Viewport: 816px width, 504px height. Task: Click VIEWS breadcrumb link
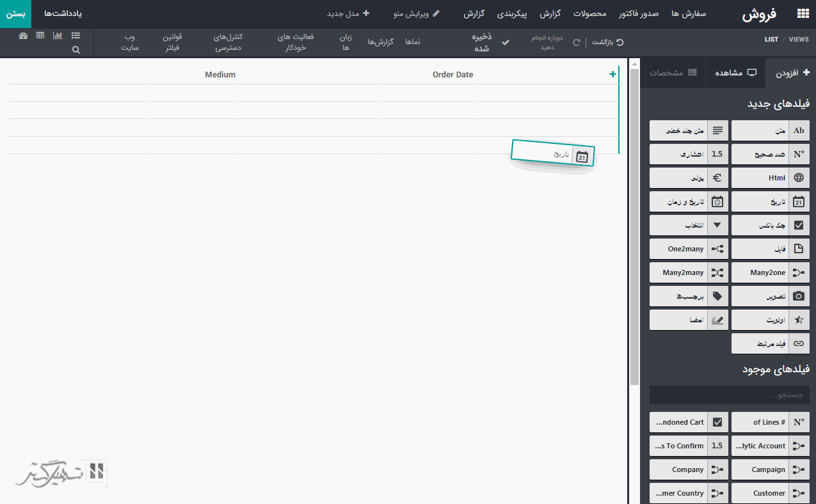coord(799,39)
